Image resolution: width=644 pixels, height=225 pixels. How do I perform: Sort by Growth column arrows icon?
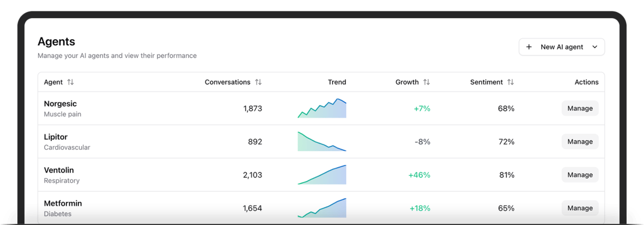tap(426, 82)
